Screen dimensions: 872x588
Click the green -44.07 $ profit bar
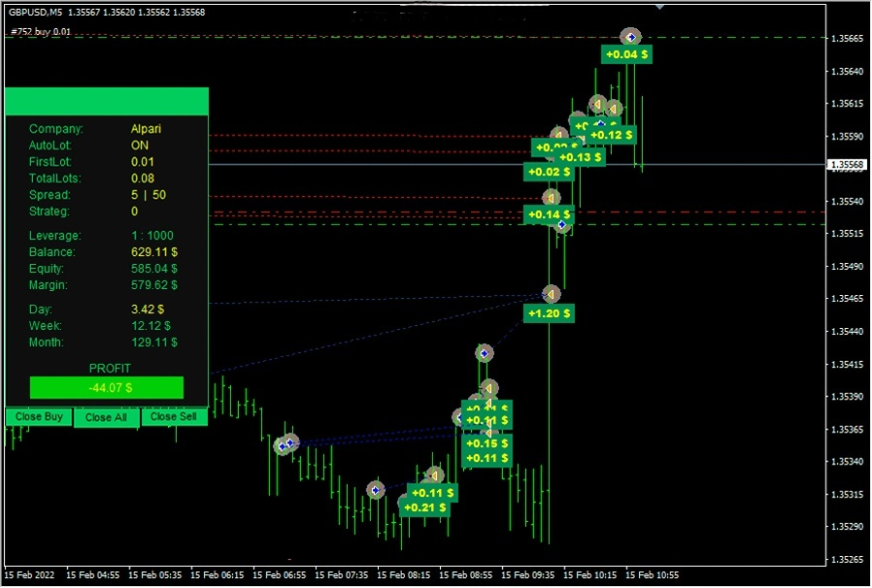pyautogui.click(x=107, y=388)
